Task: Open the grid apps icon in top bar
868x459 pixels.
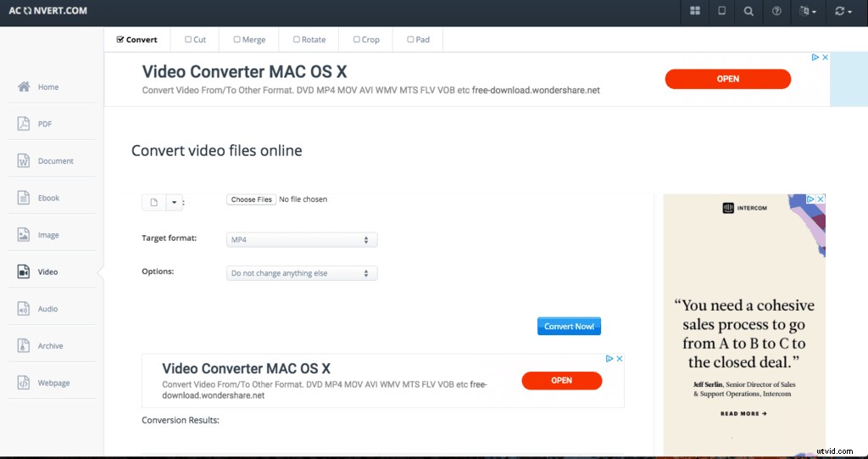Action: point(695,11)
